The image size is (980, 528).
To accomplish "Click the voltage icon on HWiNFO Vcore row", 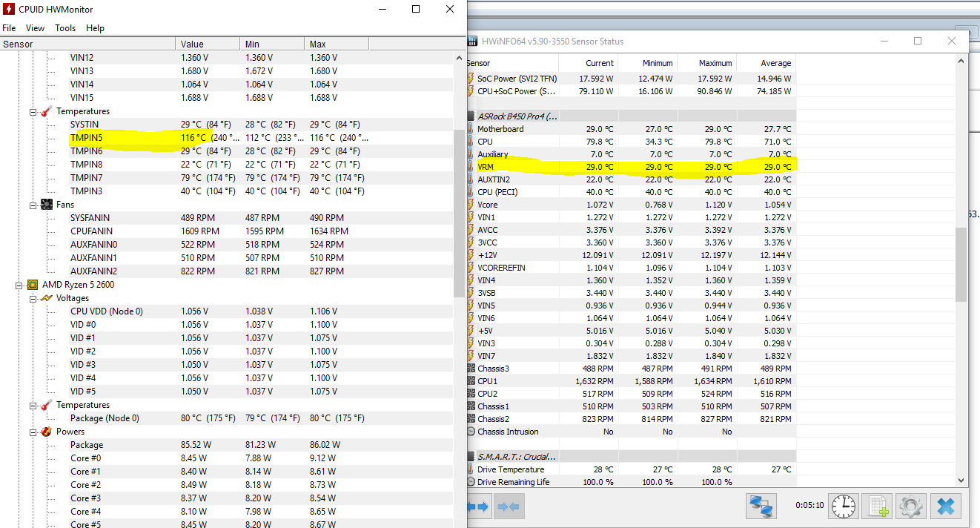I will 471,205.
